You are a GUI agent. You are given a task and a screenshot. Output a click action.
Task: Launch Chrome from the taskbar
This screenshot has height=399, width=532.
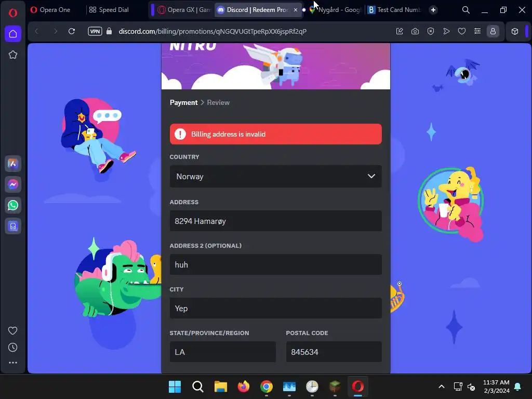tap(267, 386)
